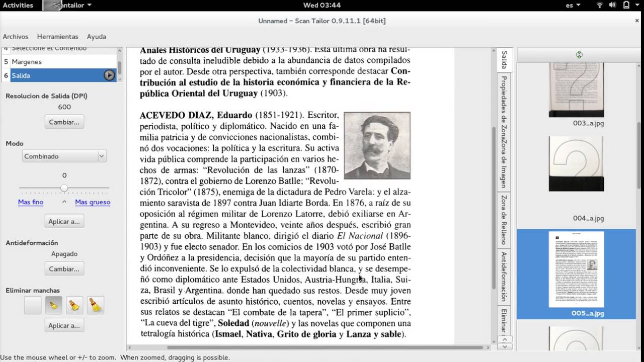Click the 'Apagado' dewarping status text
The height and width of the screenshot is (362, 644).
point(64,254)
